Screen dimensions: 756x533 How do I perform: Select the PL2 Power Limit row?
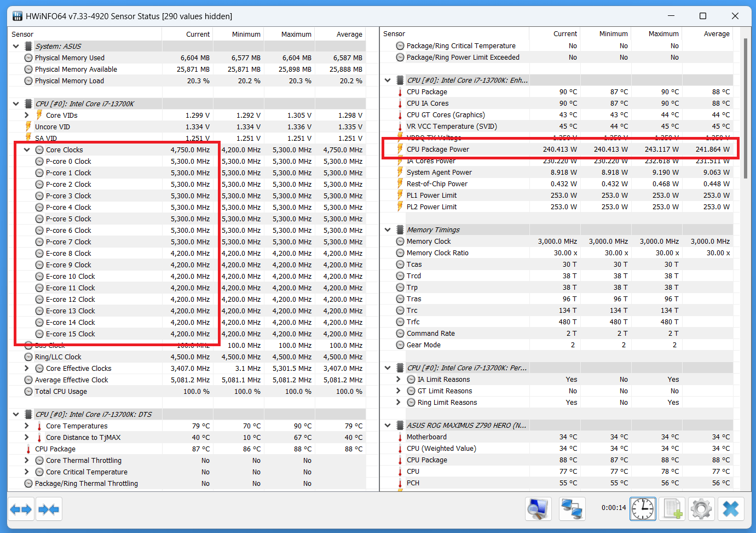557,207
